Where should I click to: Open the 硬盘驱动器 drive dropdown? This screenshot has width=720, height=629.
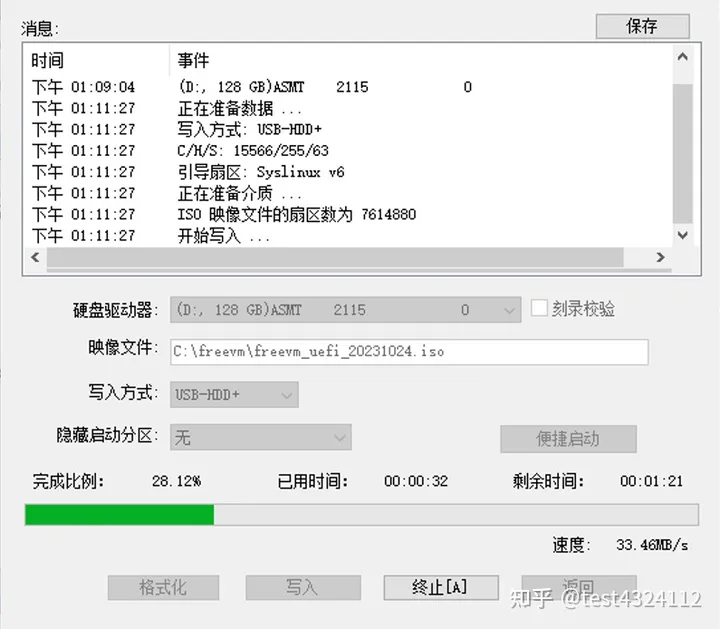[345, 310]
